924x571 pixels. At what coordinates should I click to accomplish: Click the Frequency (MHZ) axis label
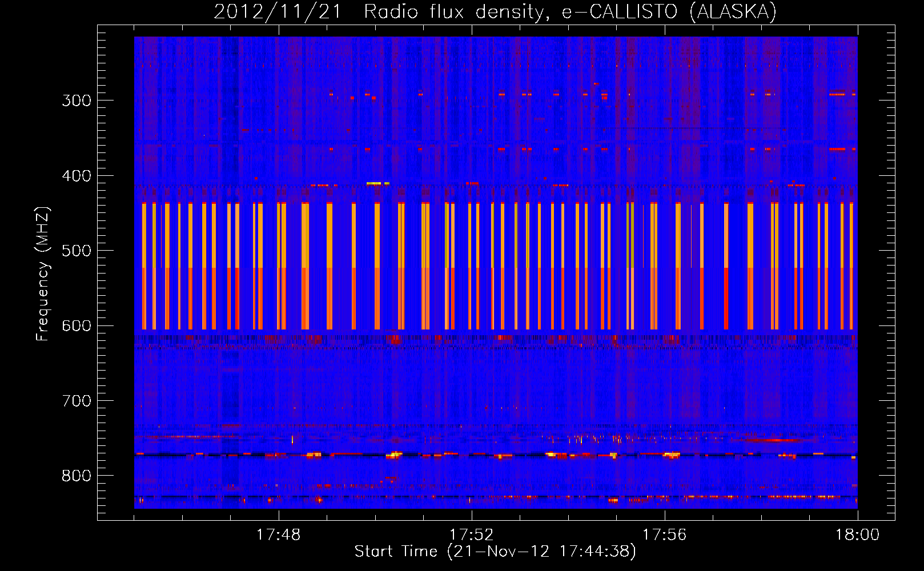coord(43,274)
